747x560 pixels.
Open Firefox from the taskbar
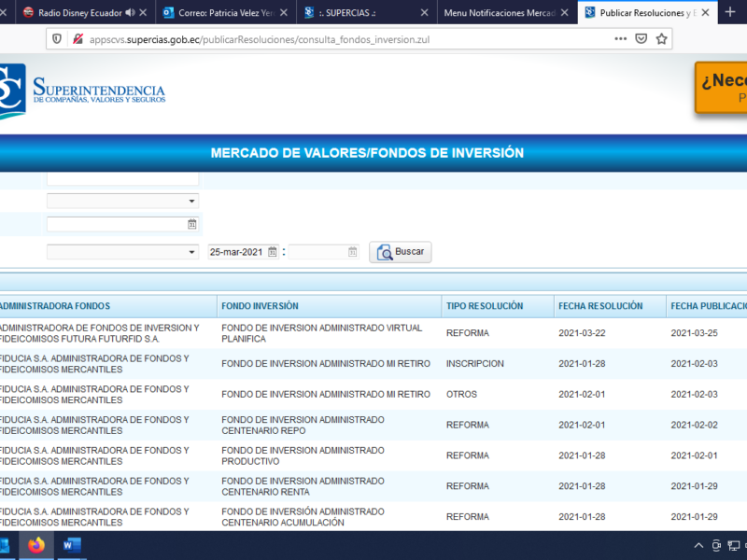point(36,545)
